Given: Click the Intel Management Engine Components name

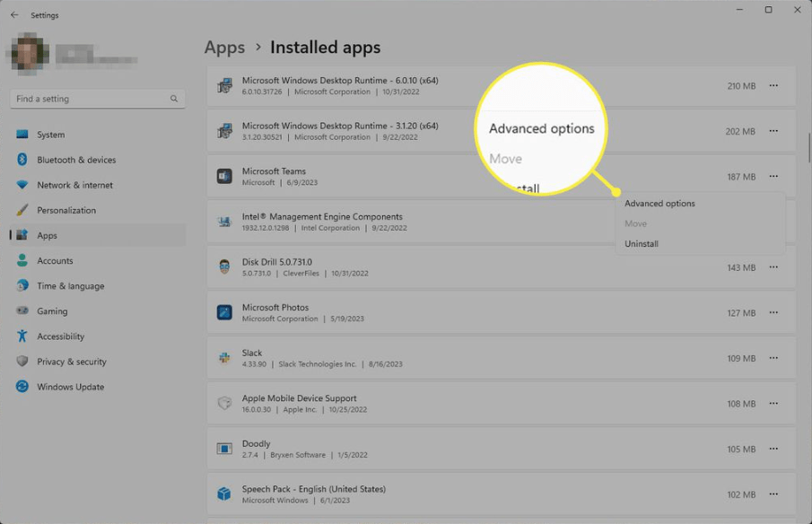Looking at the screenshot, I should (322, 216).
